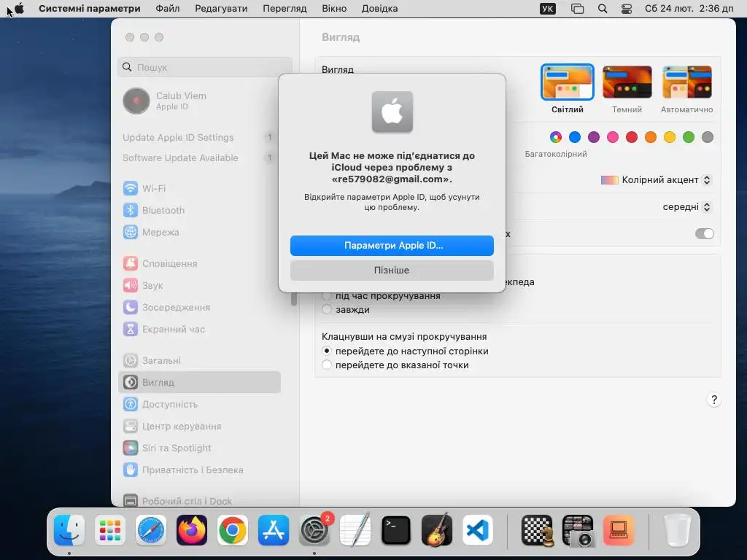
Task: Open the Колірний акцент highlight dropdown
Action: coord(656,180)
